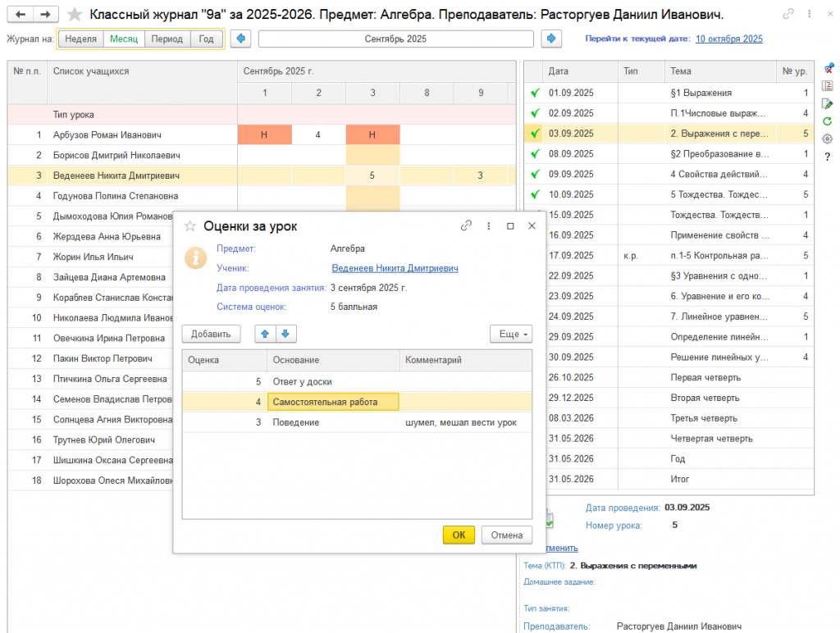Switch journal view to Год
The width and height of the screenshot is (840, 633).
206,39
